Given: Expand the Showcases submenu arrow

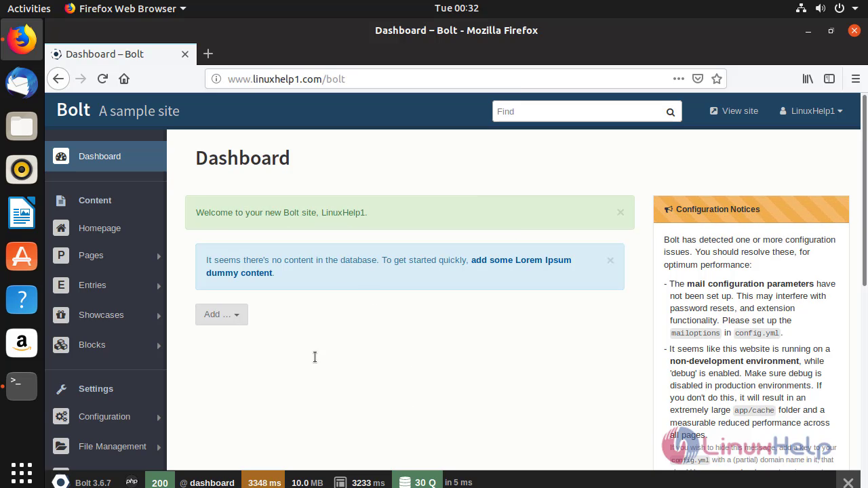Looking at the screenshot, I should pos(159,316).
